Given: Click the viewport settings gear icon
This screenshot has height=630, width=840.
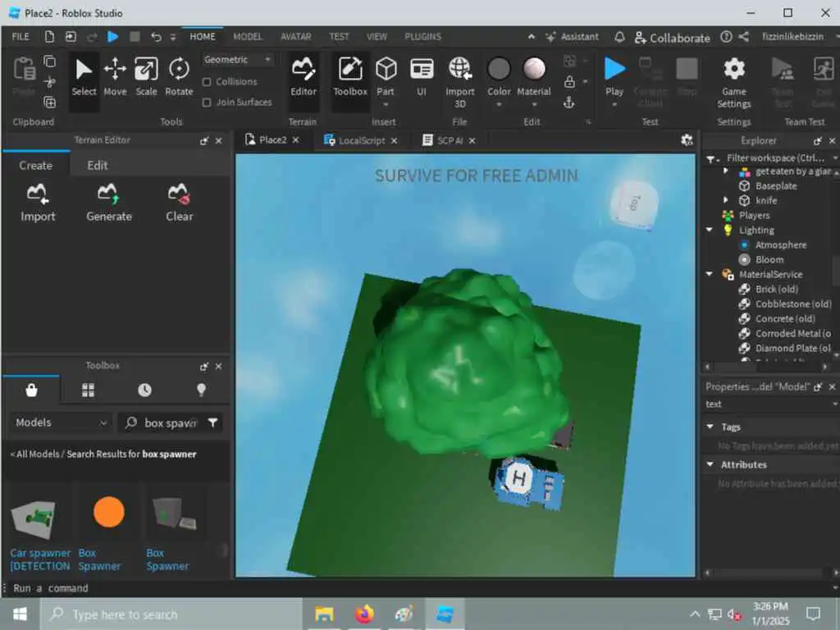Looking at the screenshot, I should [687, 140].
